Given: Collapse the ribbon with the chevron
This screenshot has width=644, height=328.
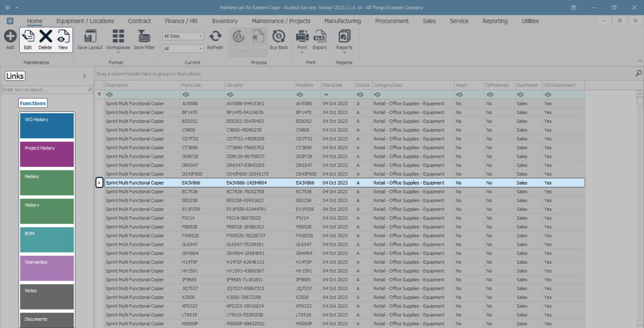Looking at the screenshot, I should (x=640, y=61).
